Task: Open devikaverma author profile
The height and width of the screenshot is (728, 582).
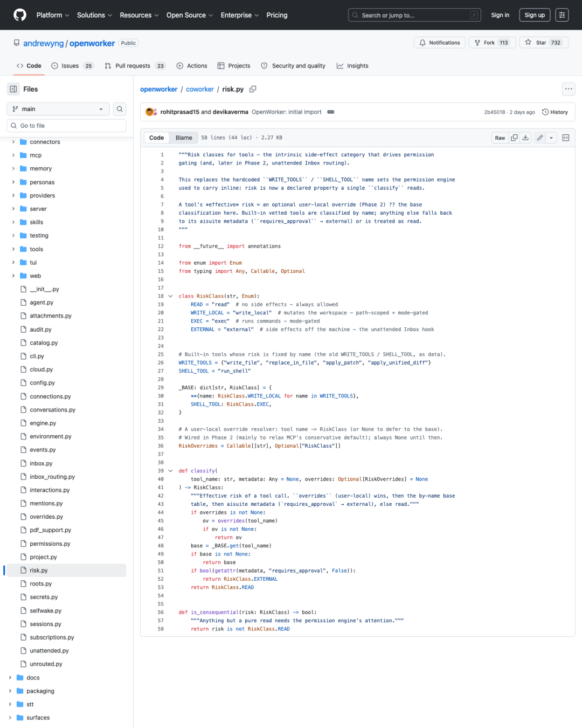Action: [231, 112]
